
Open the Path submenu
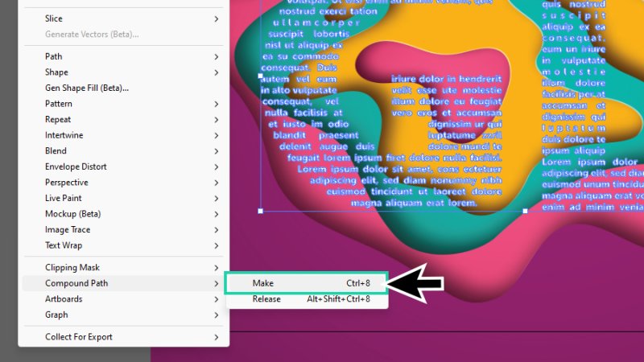(124, 56)
